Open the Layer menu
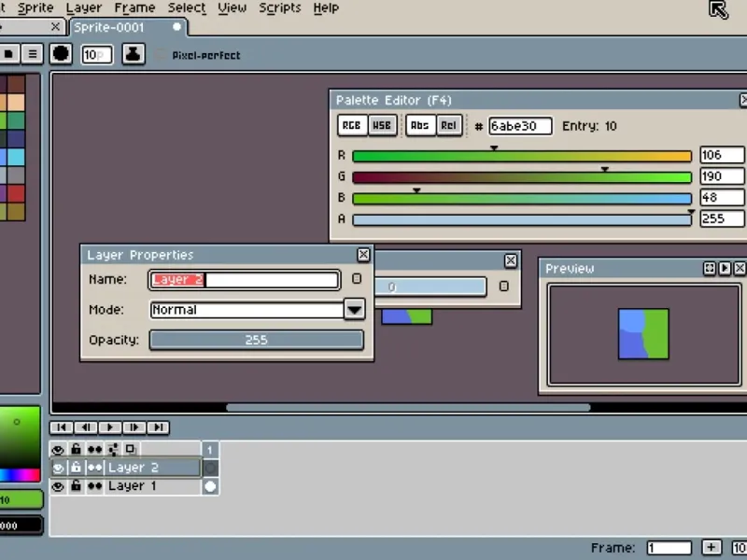 point(84,7)
